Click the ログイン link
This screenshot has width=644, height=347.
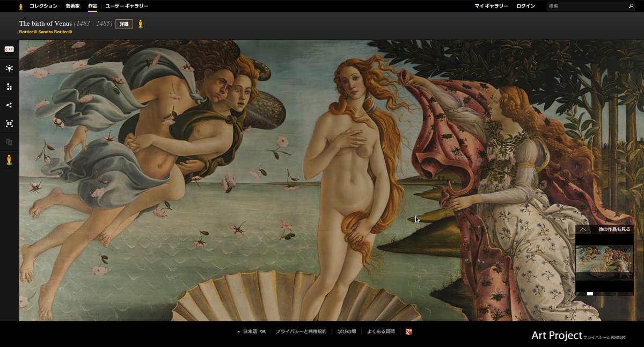525,6
